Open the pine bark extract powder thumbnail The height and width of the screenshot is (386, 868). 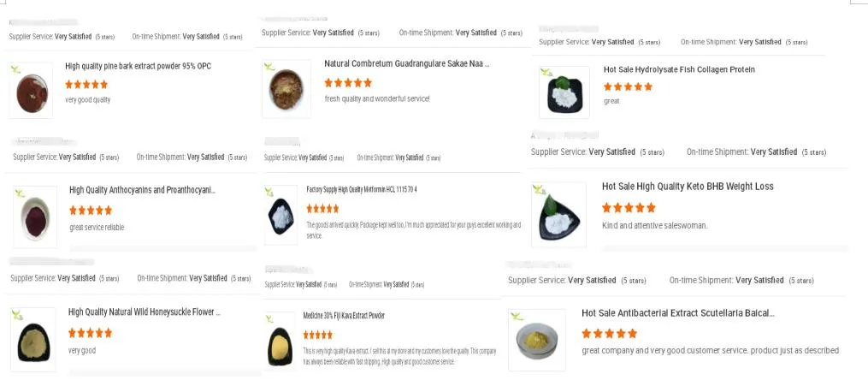(x=31, y=91)
